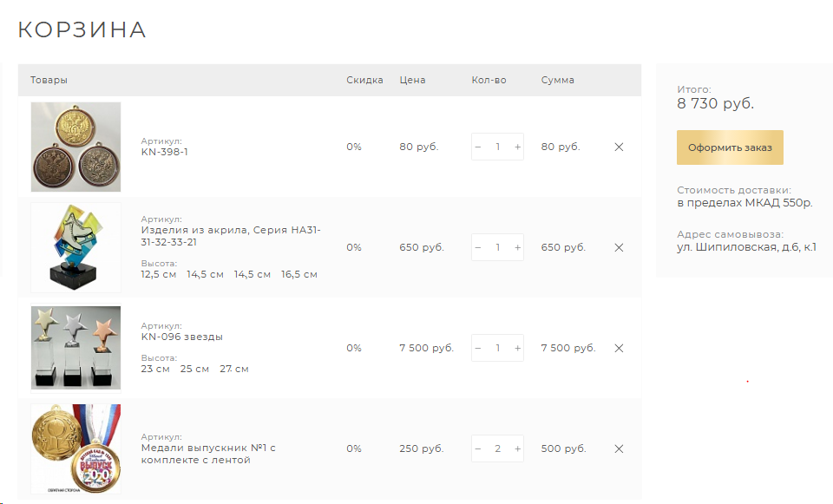The width and height of the screenshot is (833, 504).
Task: Increase quantity of KN-398-1 medal
Action: pyautogui.click(x=517, y=147)
